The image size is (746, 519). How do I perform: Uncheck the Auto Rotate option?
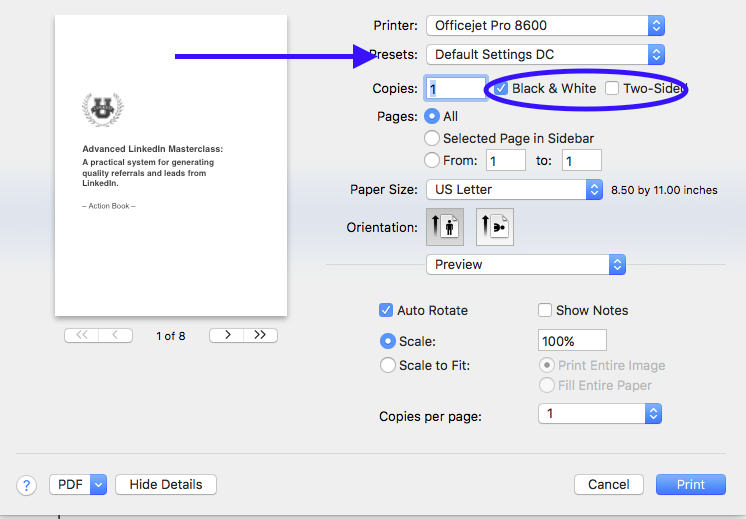(x=386, y=310)
